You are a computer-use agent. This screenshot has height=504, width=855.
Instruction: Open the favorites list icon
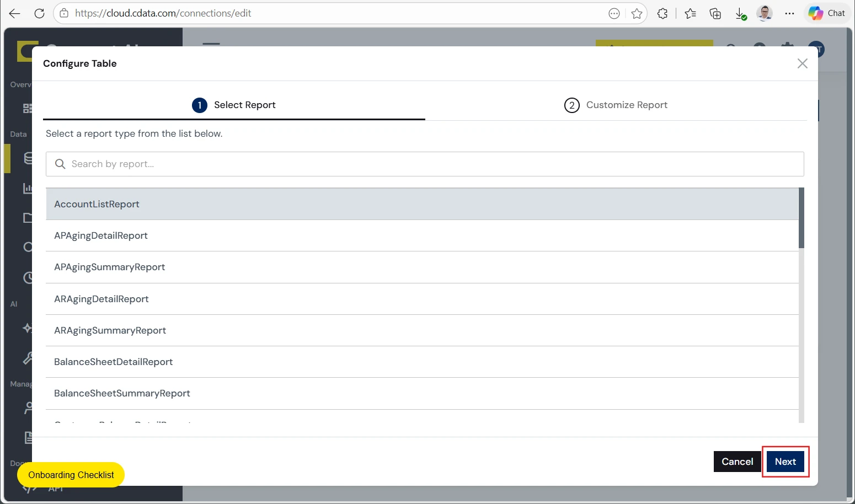point(690,14)
